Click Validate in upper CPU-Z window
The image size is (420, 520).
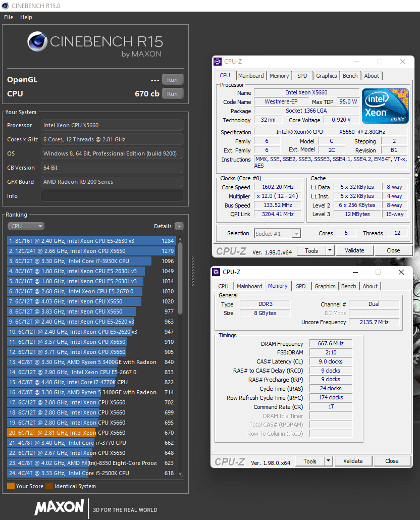[354, 250]
